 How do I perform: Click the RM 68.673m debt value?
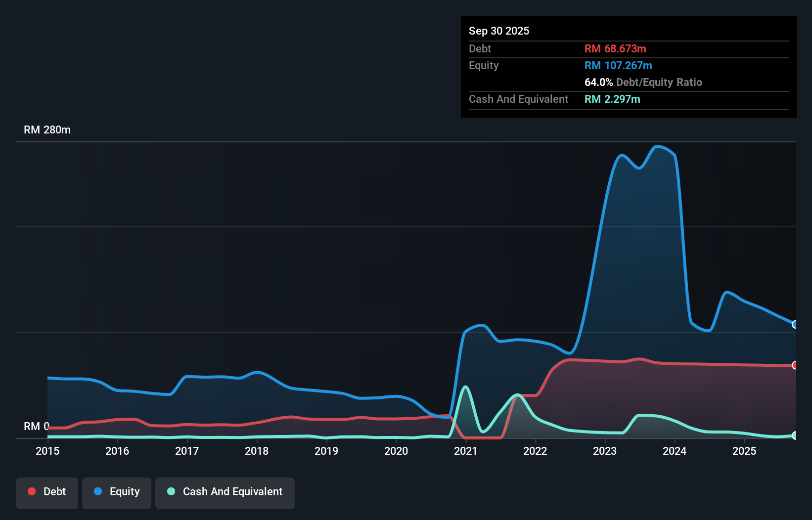click(615, 48)
